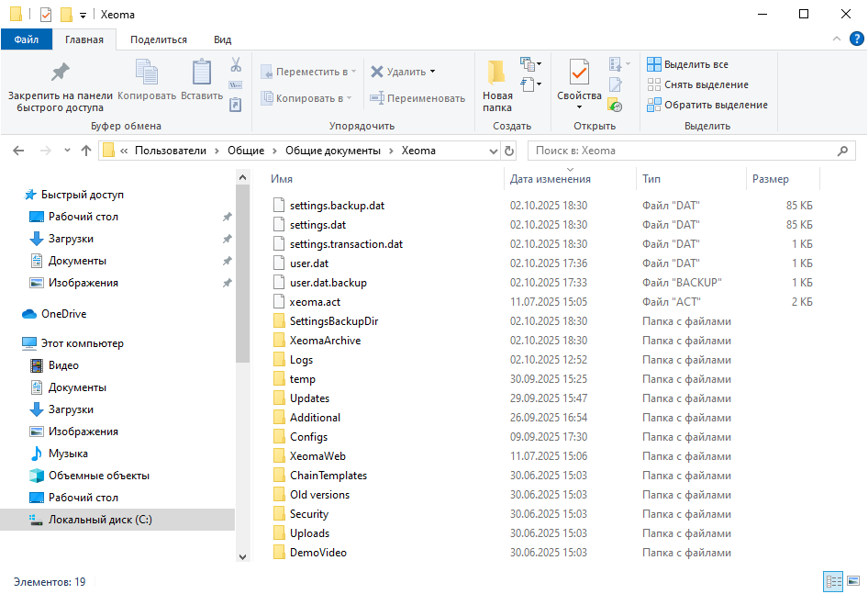Click the search box in Xeoma folder
Screen dimensions: 868x594
click(684, 151)
